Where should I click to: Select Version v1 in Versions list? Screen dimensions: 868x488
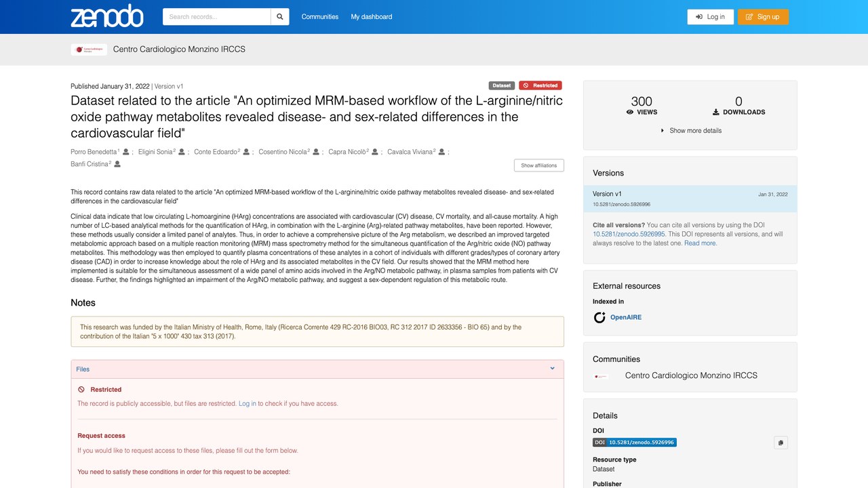click(x=690, y=199)
